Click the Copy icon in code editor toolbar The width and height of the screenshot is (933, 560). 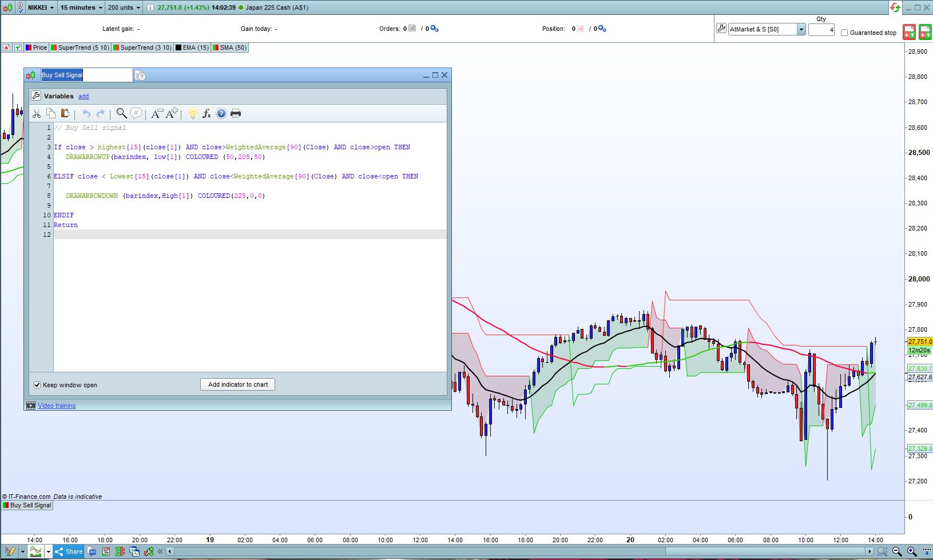(x=51, y=113)
